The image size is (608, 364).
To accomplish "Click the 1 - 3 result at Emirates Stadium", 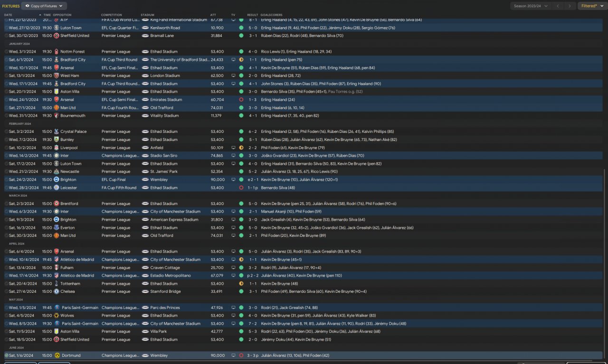I will (253, 100).
